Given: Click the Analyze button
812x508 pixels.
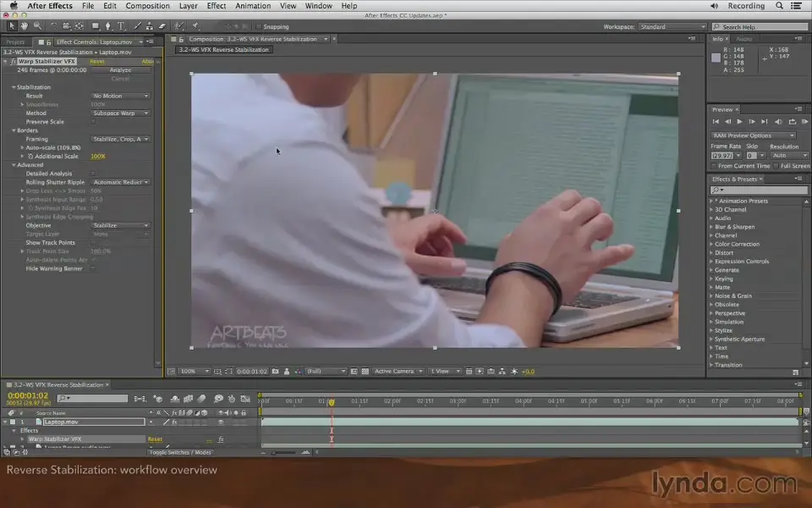Looking at the screenshot, I should pos(120,70).
